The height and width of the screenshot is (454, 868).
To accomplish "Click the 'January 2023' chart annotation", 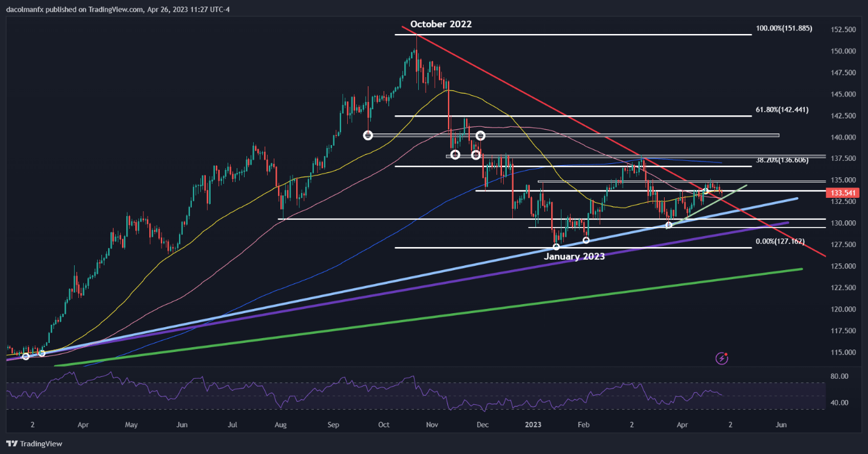I will (574, 257).
